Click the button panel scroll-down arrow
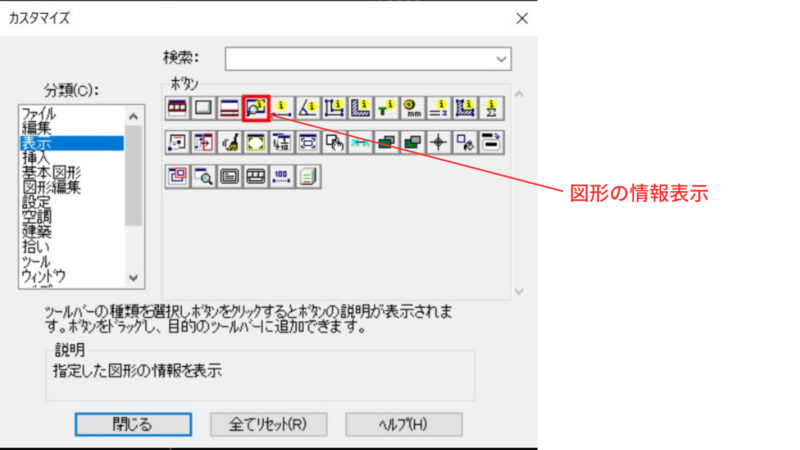 519,292
